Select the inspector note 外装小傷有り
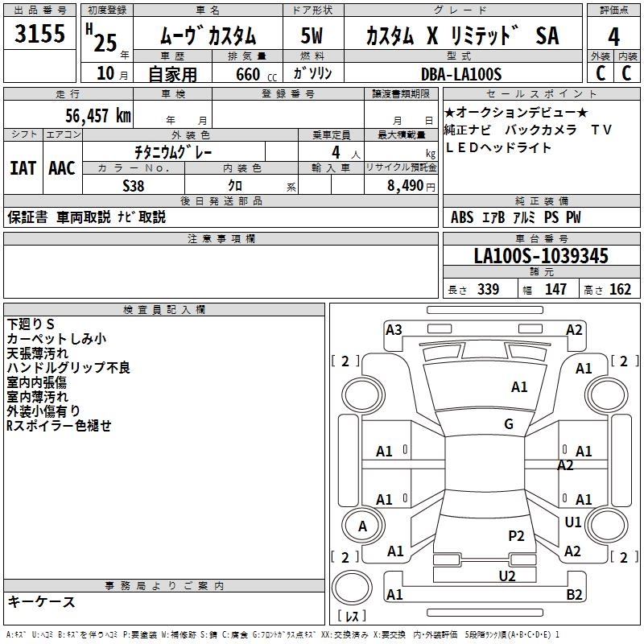The width and height of the screenshot is (644, 644). (43, 411)
